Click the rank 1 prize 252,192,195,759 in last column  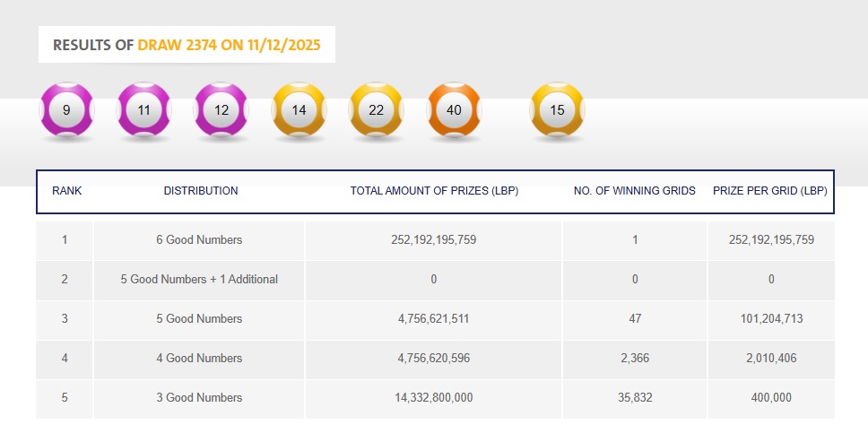[771, 240]
